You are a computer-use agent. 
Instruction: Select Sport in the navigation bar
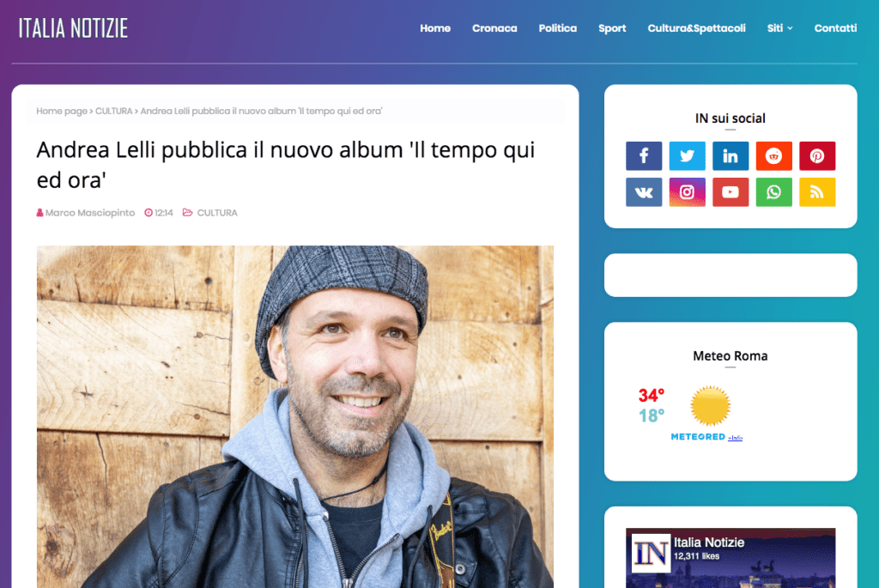coord(611,28)
